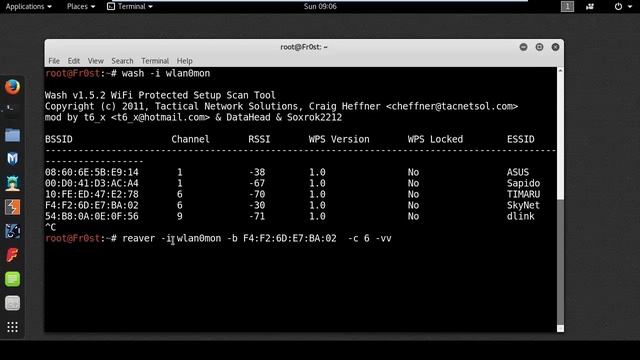Open the terminal icon in the dock

pyautogui.click(x=11, y=109)
